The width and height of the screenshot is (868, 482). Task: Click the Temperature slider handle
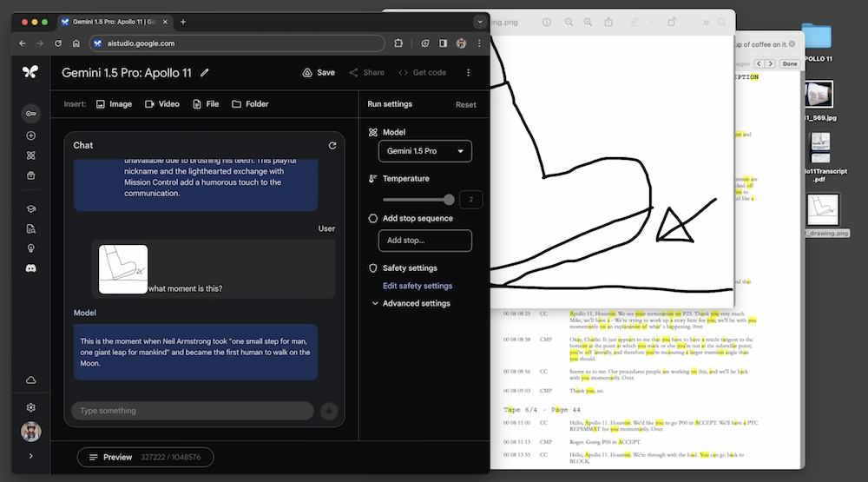point(449,200)
